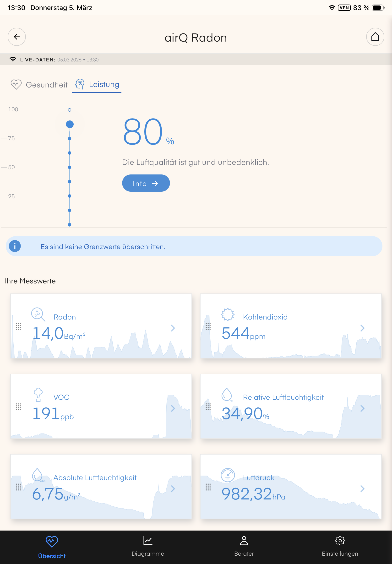Open Luftdruck details via its chevron
Viewport: 392px width, 564px height.
[362, 489]
